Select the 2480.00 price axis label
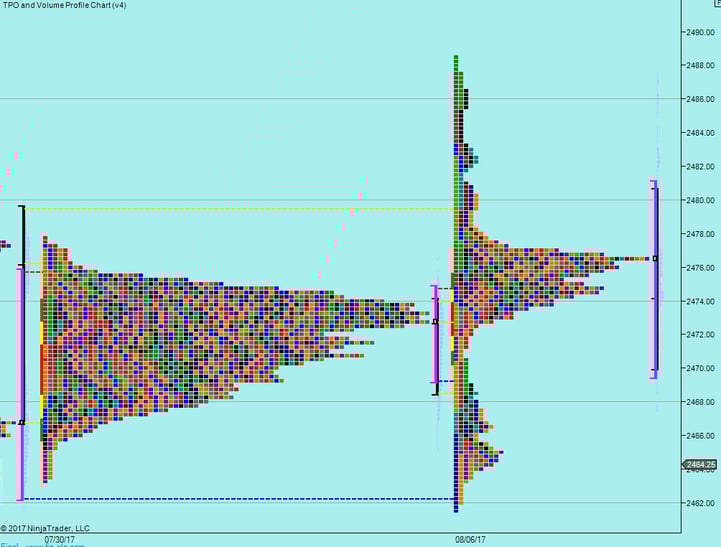The image size is (721, 547). click(x=700, y=200)
